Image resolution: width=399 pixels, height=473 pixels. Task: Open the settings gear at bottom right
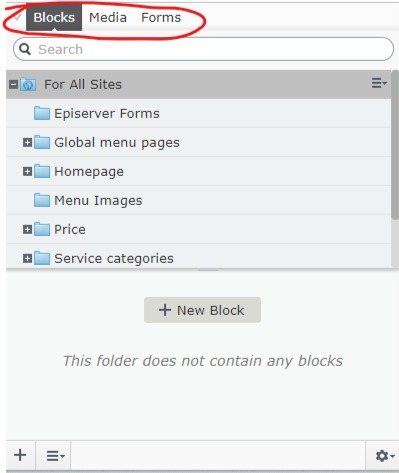click(x=385, y=456)
